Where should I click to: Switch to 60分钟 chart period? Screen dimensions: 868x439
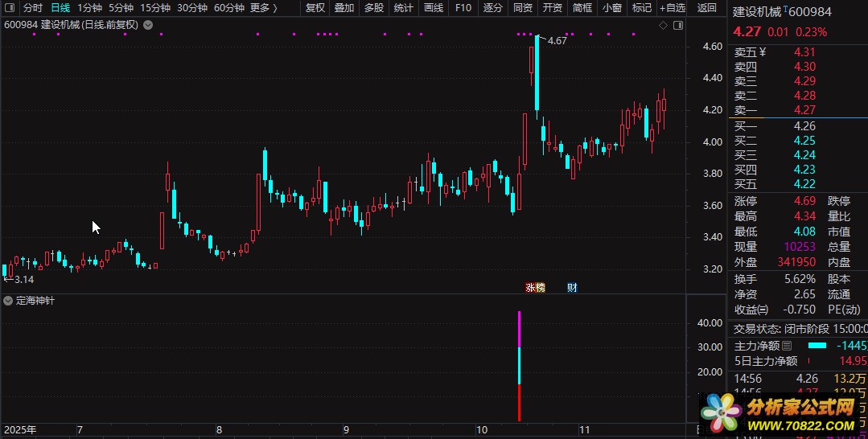coord(229,8)
